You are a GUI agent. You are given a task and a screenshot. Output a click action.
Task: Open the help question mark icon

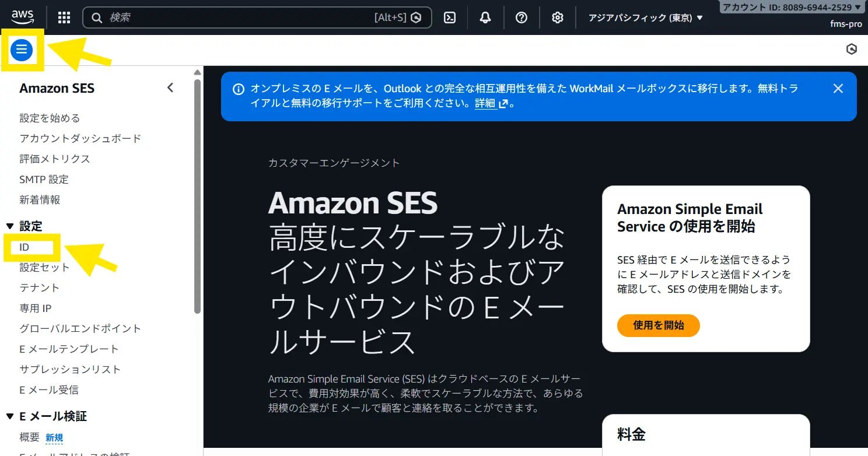(521, 17)
